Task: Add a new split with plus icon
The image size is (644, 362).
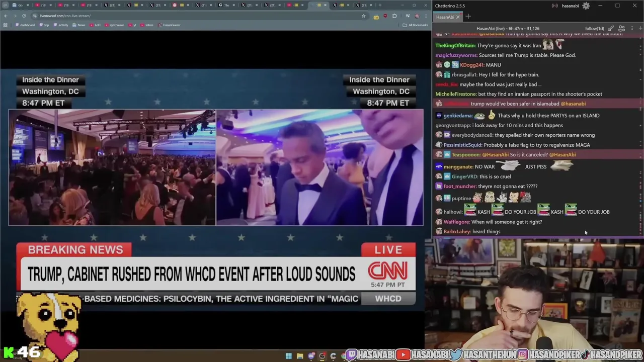Action: tap(640, 29)
